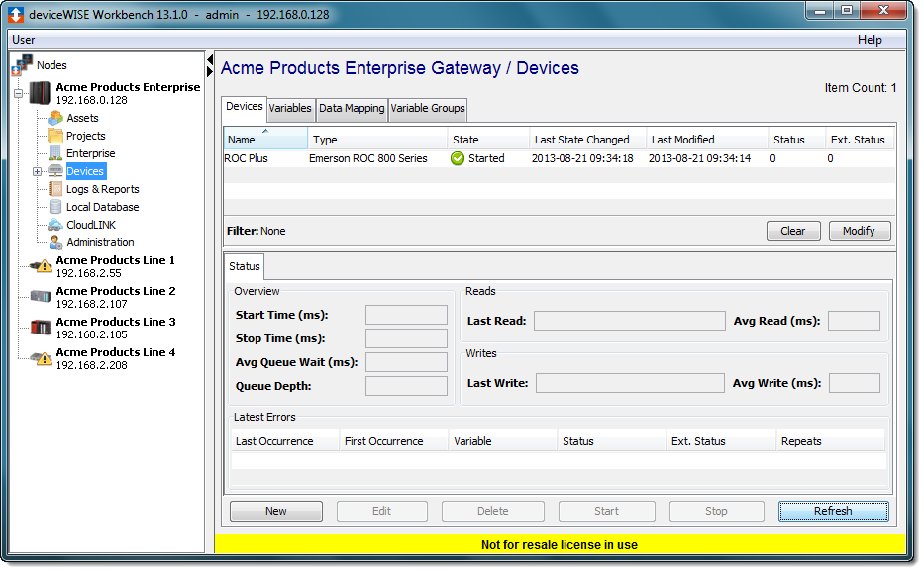Click the Administration icon

point(54,242)
